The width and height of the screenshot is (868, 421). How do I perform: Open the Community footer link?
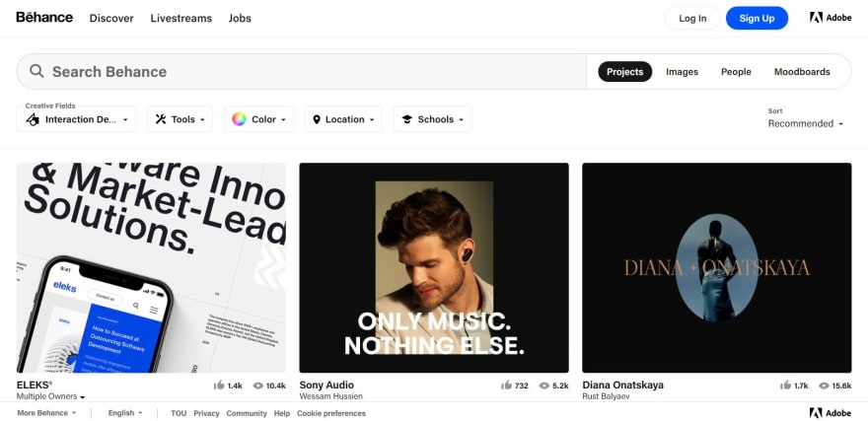247,413
